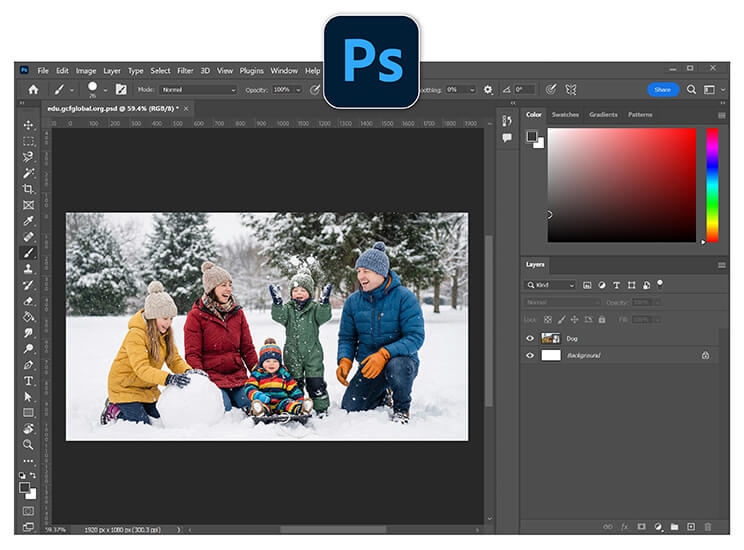Select the Lasso tool
The height and width of the screenshot is (550, 744).
point(28,157)
